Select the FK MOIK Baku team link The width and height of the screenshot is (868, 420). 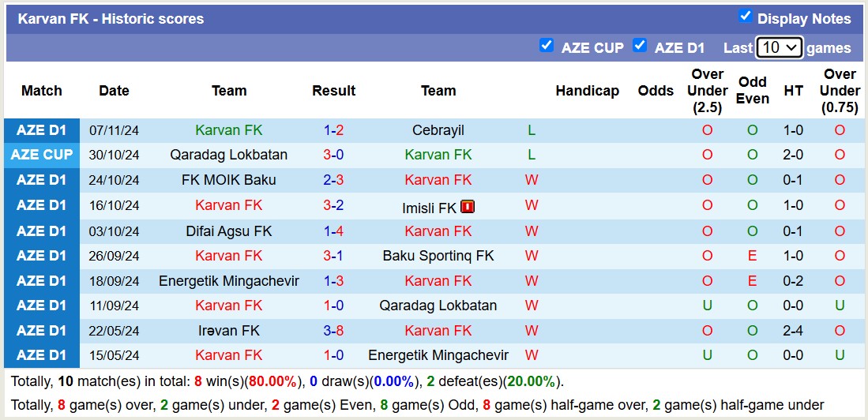[x=229, y=180]
